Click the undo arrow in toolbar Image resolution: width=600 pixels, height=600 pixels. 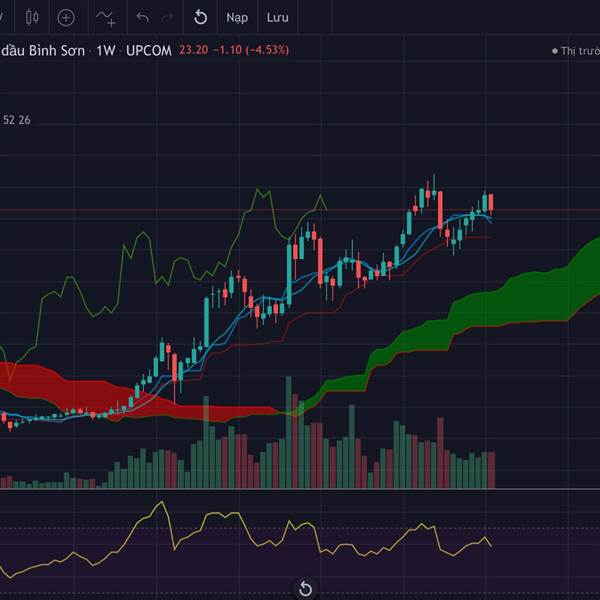click(142, 17)
